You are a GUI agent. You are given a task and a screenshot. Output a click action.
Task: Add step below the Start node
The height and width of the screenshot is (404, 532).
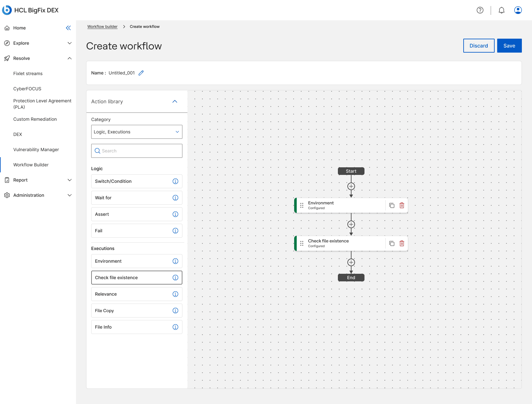351,186
